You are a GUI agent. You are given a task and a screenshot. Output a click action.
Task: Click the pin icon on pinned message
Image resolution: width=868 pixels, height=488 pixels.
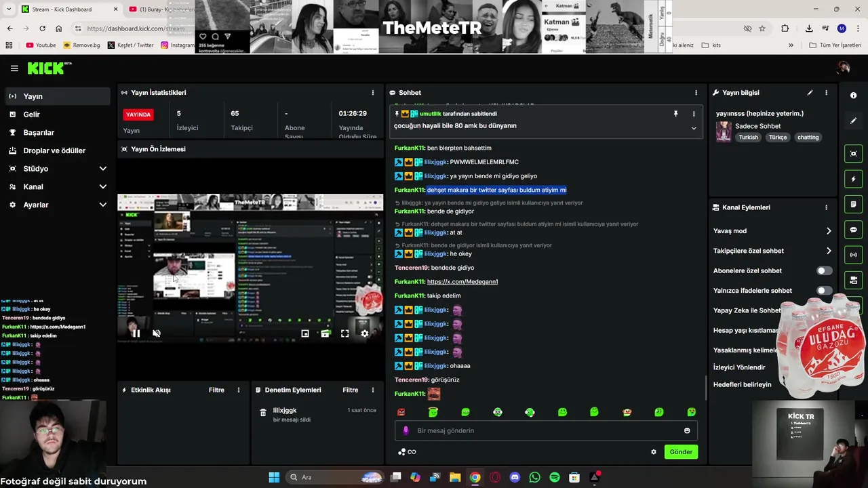click(675, 114)
